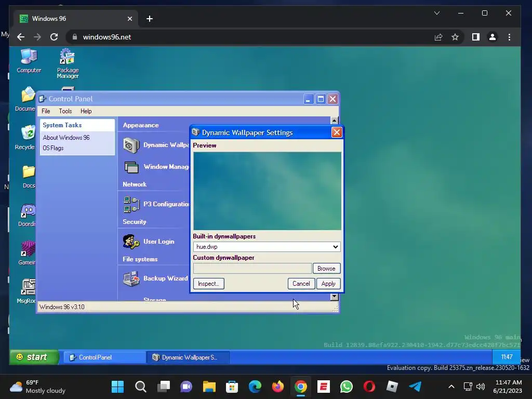Open the Help menu in Control Panel
The width and height of the screenshot is (532, 399).
[x=86, y=111]
